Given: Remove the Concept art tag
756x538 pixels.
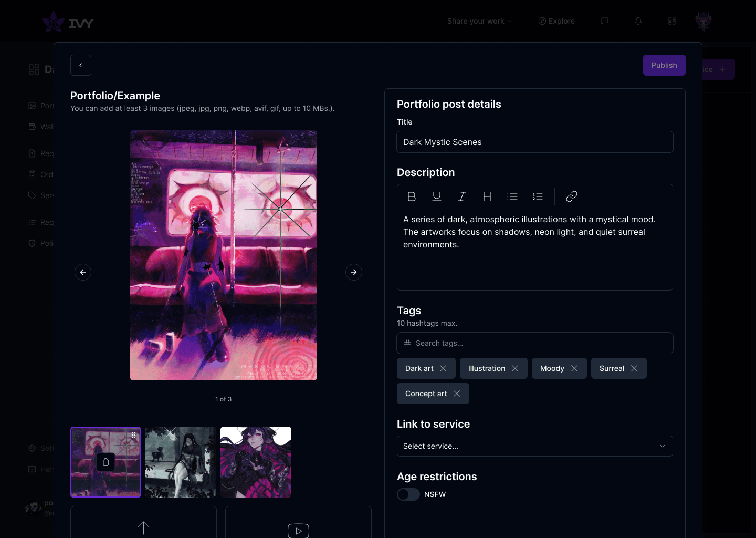Looking at the screenshot, I should (x=457, y=394).
